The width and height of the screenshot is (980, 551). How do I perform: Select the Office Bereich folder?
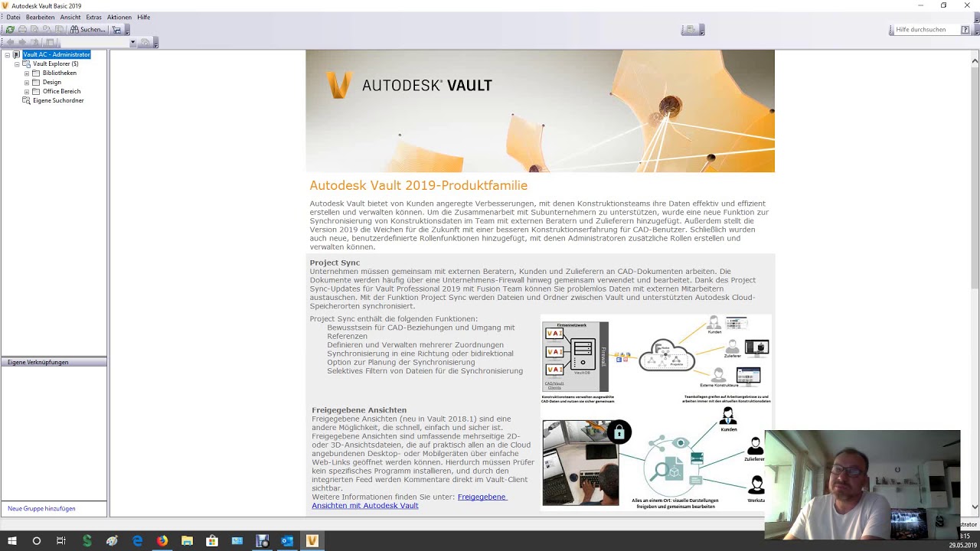[x=61, y=91]
